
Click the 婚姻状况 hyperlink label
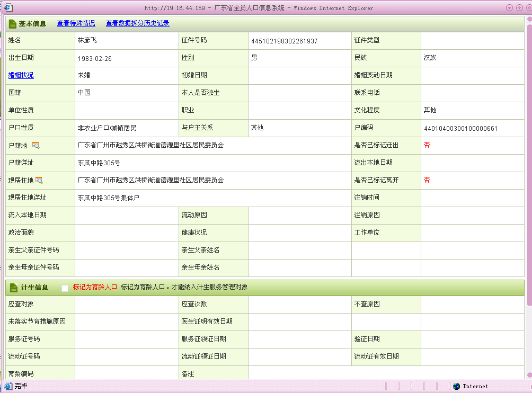pos(21,75)
